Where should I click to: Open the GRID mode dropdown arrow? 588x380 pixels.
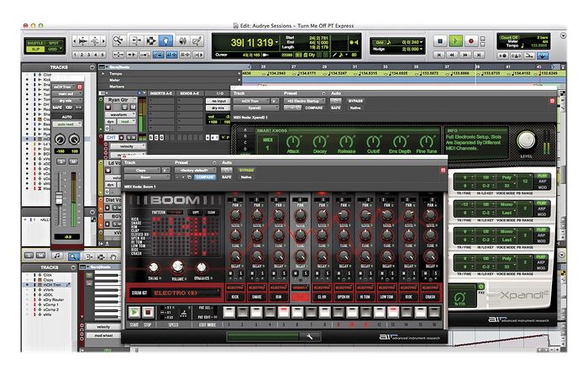coord(60,50)
